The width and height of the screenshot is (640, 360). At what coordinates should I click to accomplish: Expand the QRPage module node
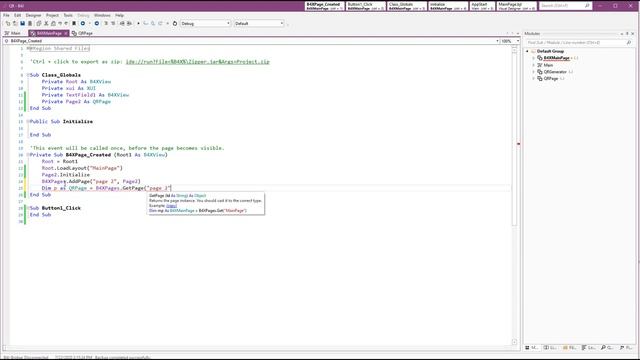533,78
